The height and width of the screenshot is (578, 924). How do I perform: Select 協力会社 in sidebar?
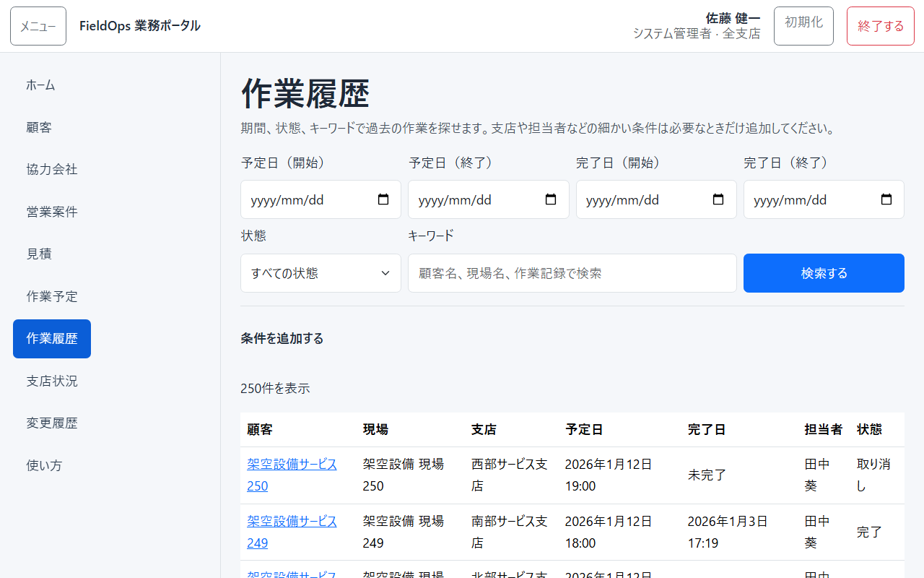pyautogui.click(x=52, y=169)
